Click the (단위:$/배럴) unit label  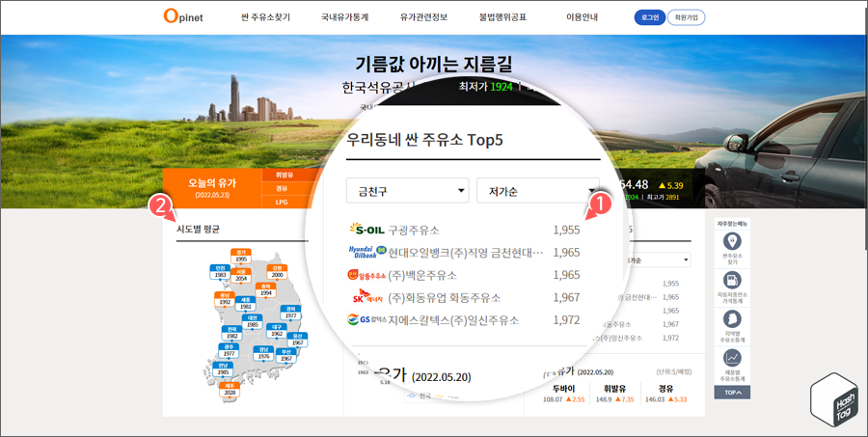click(673, 372)
